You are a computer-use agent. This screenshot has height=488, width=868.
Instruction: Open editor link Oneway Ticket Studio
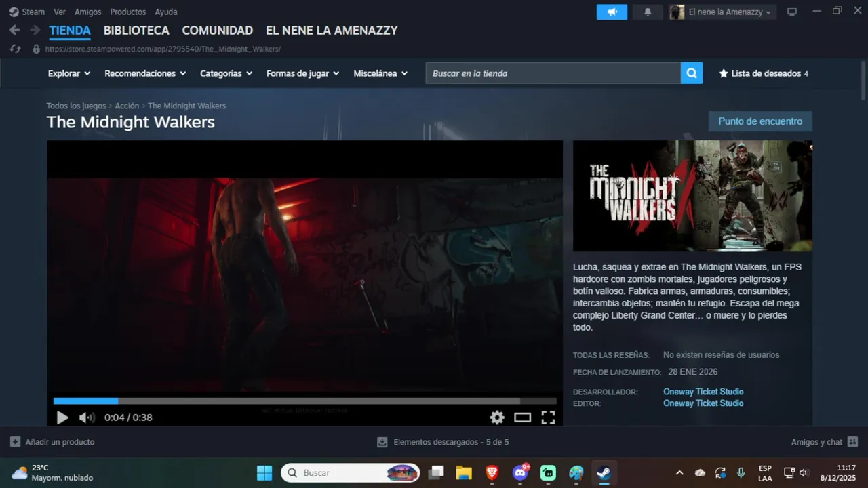pyautogui.click(x=703, y=403)
